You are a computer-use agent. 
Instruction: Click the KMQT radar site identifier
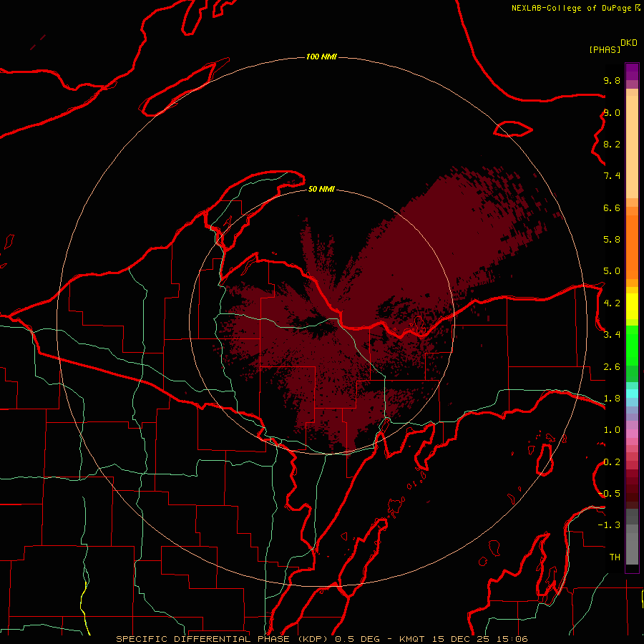412,639
